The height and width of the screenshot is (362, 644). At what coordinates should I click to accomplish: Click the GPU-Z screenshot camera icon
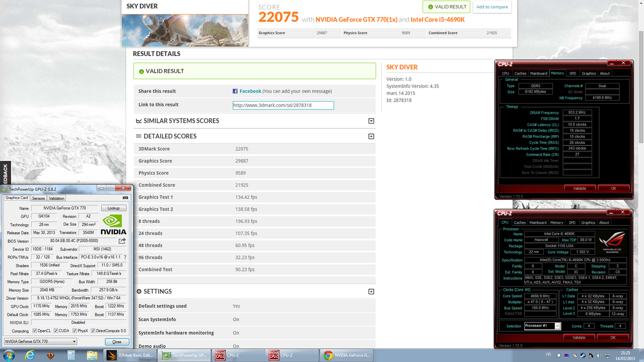[x=126, y=198]
